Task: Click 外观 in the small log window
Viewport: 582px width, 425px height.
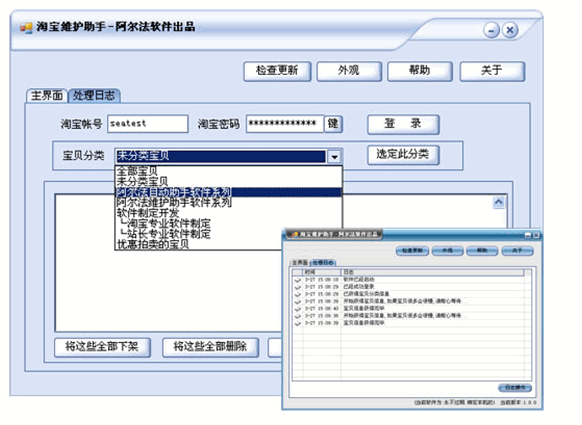Action: point(447,251)
